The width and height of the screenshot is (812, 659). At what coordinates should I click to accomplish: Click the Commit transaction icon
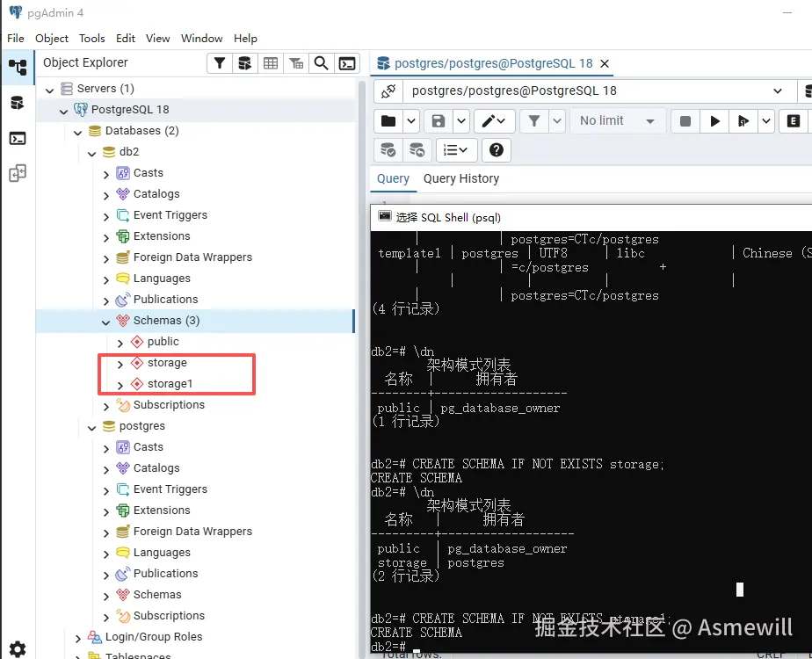(x=388, y=150)
